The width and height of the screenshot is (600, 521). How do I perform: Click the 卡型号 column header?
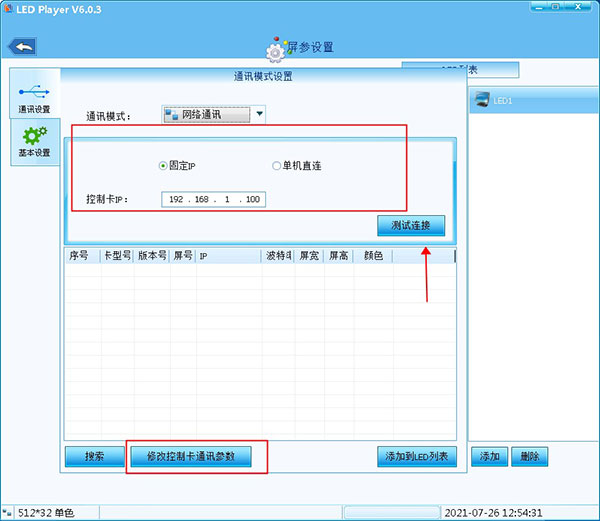pyautogui.click(x=117, y=256)
